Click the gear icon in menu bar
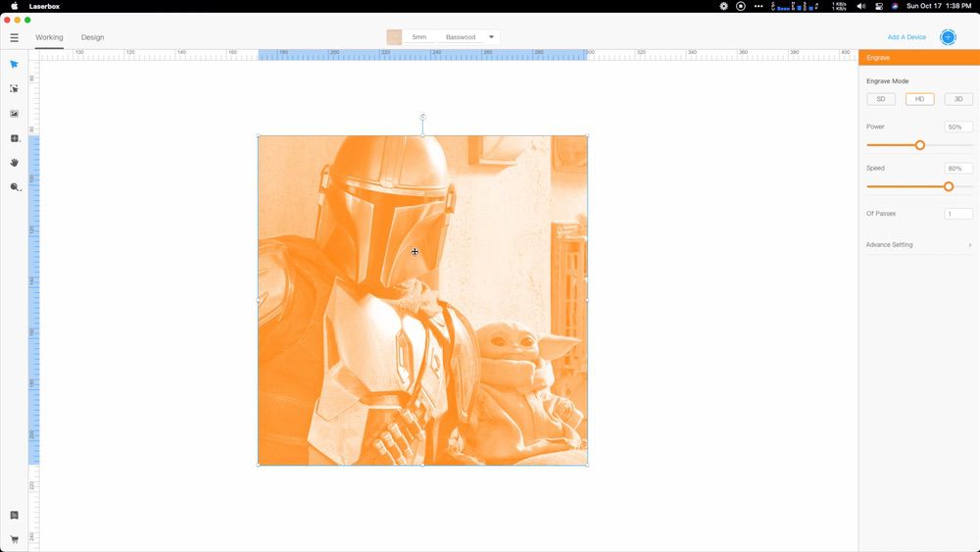Viewport: 980px width, 552px height. [x=724, y=6]
